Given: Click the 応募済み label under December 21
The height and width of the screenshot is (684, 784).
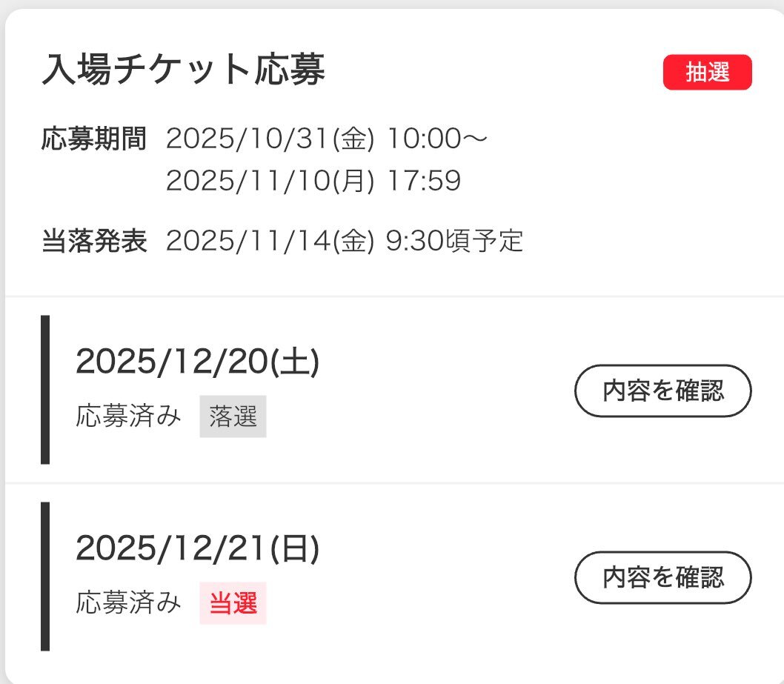Looking at the screenshot, I should click(x=130, y=602).
